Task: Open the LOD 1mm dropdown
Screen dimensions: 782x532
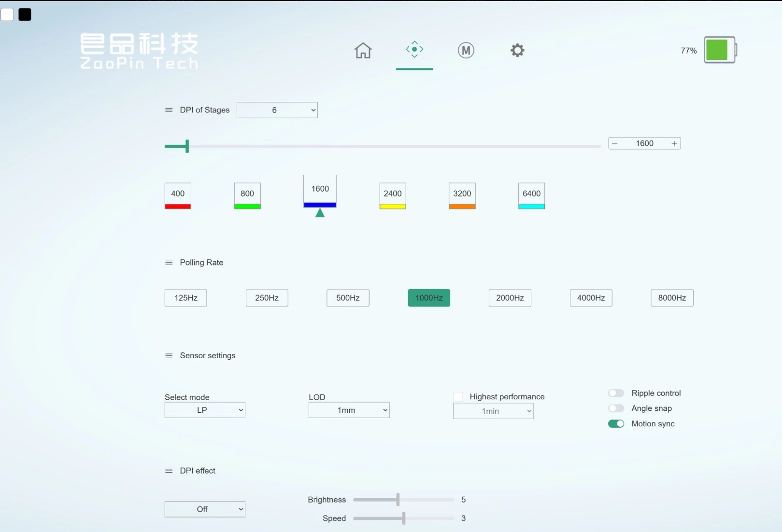Action: (349, 410)
